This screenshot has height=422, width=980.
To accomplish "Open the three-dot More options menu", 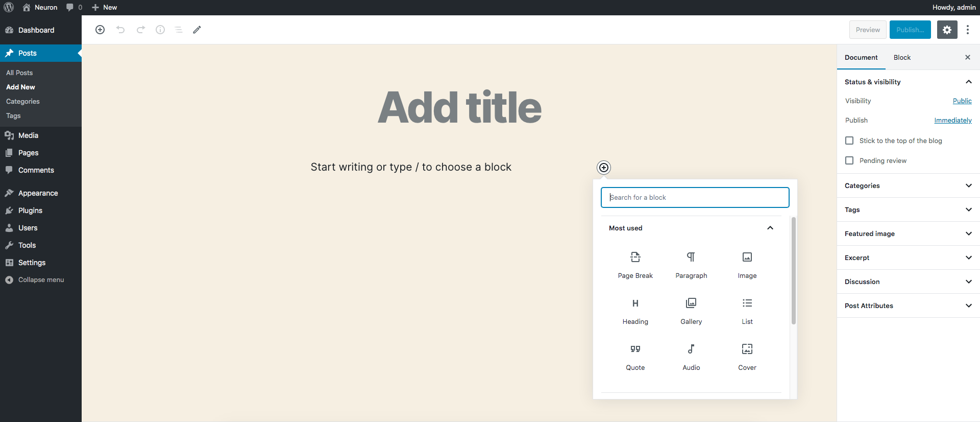I will tap(968, 30).
